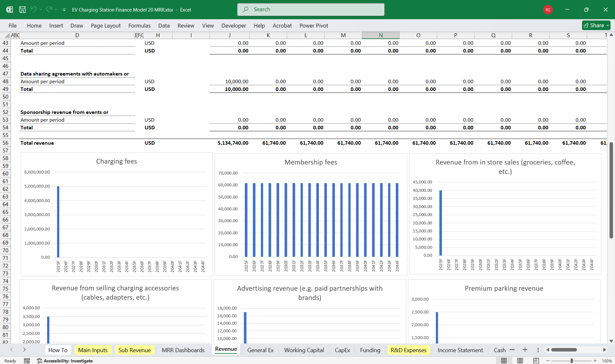Open the Formulas ribbon tab

pos(139,26)
